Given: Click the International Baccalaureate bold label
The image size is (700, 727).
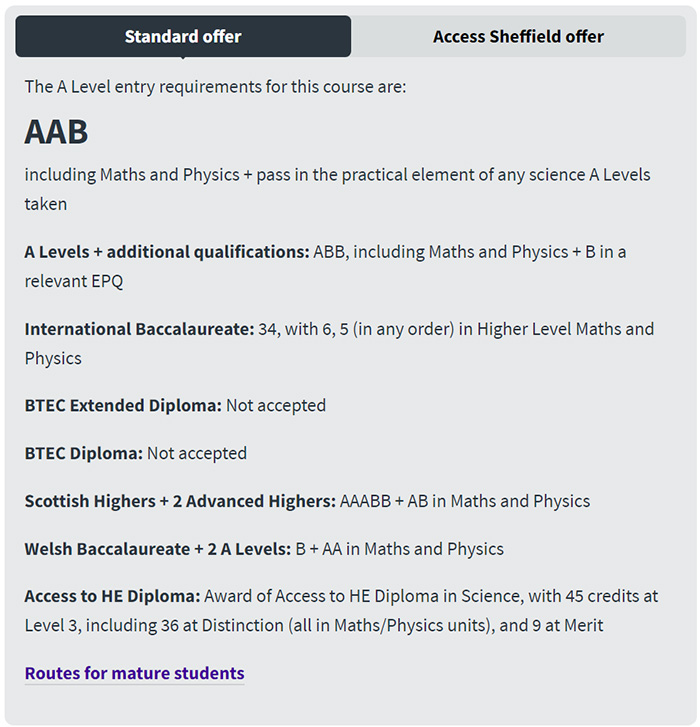Looking at the screenshot, I should click(139, 329).
